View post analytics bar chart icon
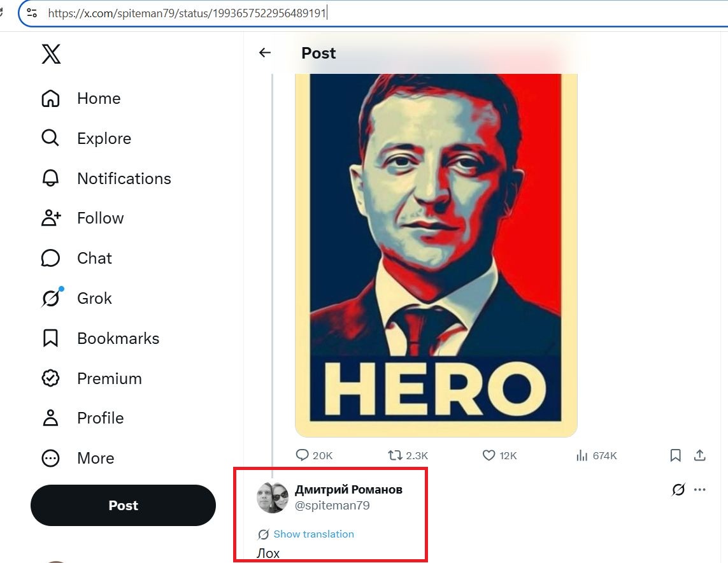The height and width of the screenshot is (563, 728). tap(582, 455)
